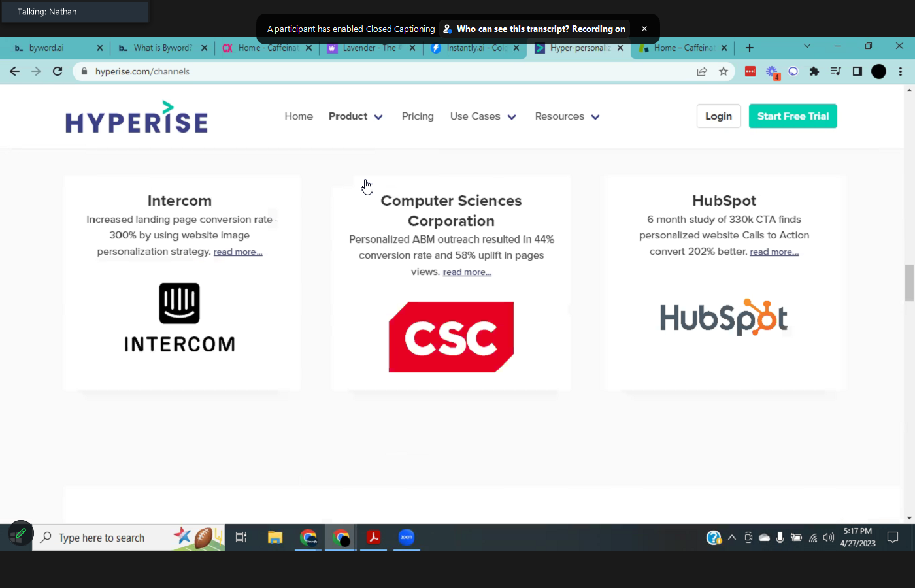Reload the page with the refresh icon

(58, 71)
